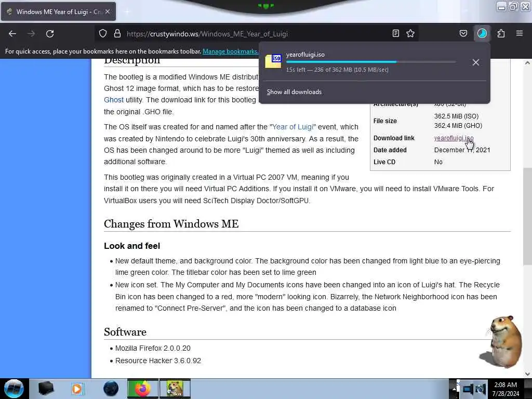The width and height of the screenshot is (532, 399).
Task: Close the Windows ME Year of Luigi tab
Action: tap(107, 11)
